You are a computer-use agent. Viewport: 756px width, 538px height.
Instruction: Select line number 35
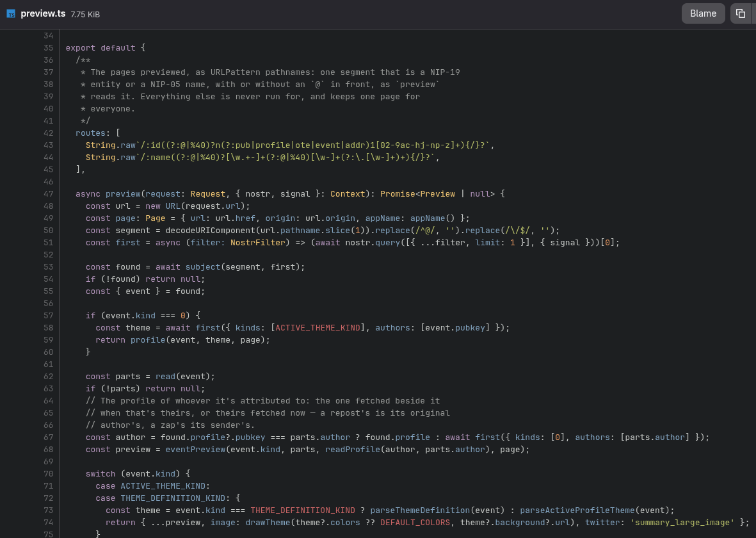pyautogui.click(x=48, y=48)
